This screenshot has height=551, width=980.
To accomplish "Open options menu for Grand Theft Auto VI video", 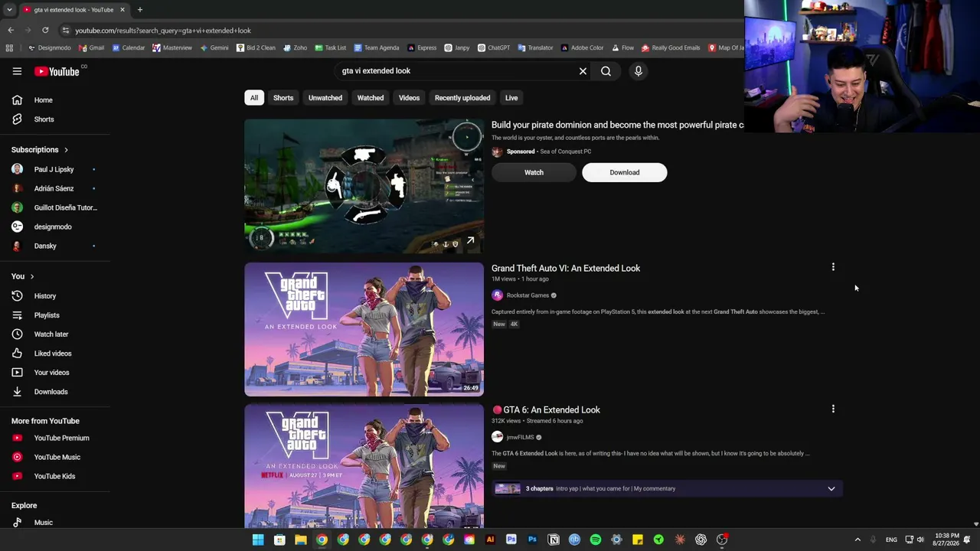I will tap(833, 267).
